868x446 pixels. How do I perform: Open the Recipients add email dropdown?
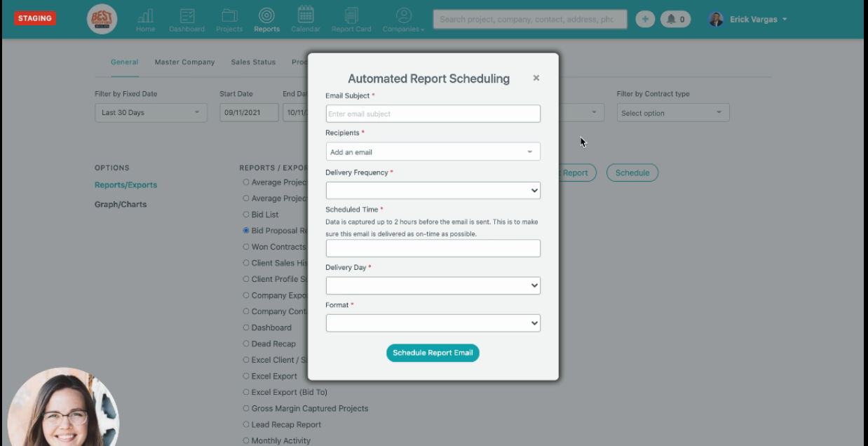(433, 151)
